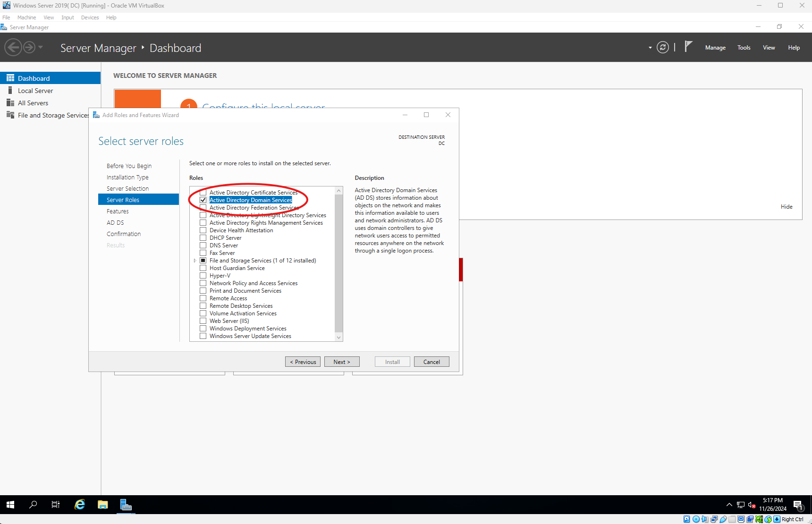Open the VirtualBox File menu

[6, 17]
